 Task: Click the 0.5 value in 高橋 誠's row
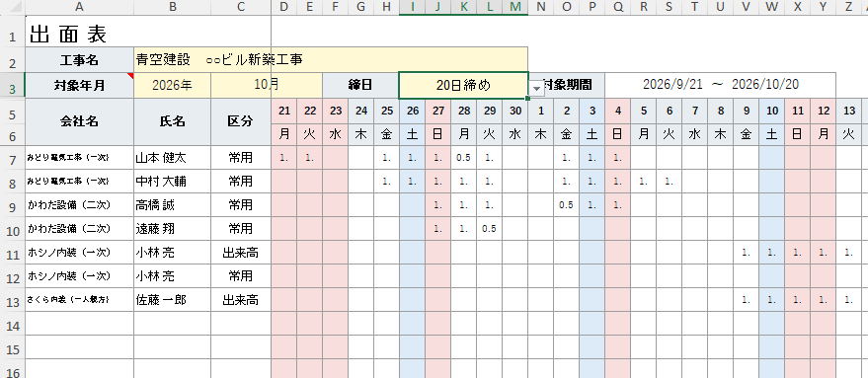(566, 205)
